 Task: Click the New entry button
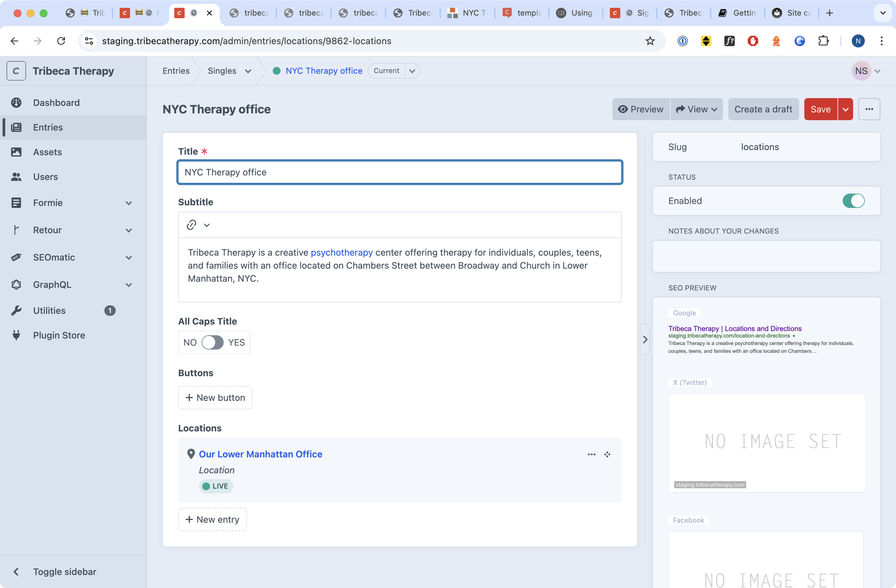(212, 519)
